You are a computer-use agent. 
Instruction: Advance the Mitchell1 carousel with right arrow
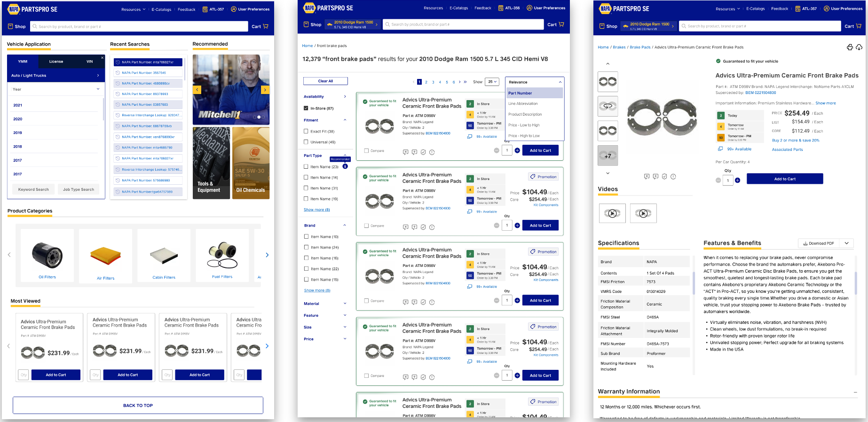265,90
